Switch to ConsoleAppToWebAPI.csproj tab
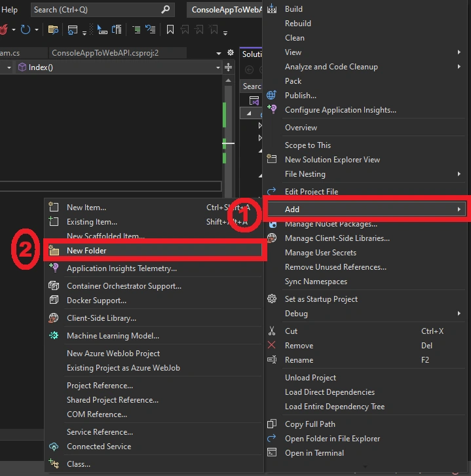 tap(105, 53)
